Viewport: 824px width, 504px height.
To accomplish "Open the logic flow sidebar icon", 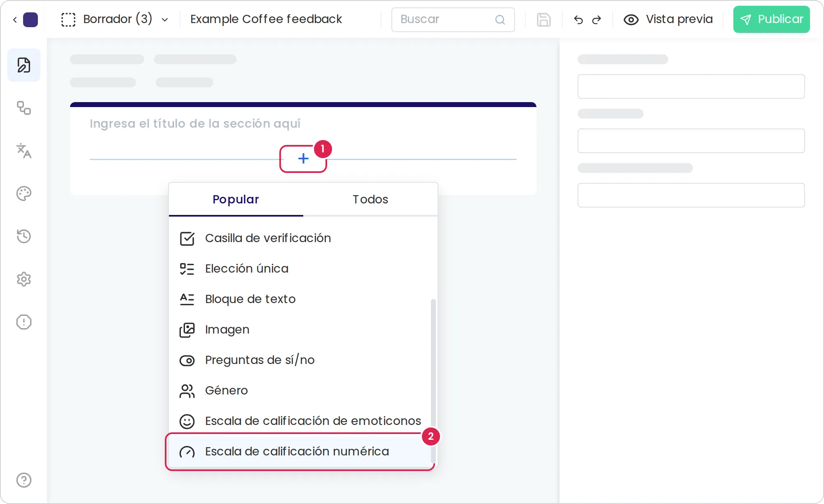I will point(24,108).
